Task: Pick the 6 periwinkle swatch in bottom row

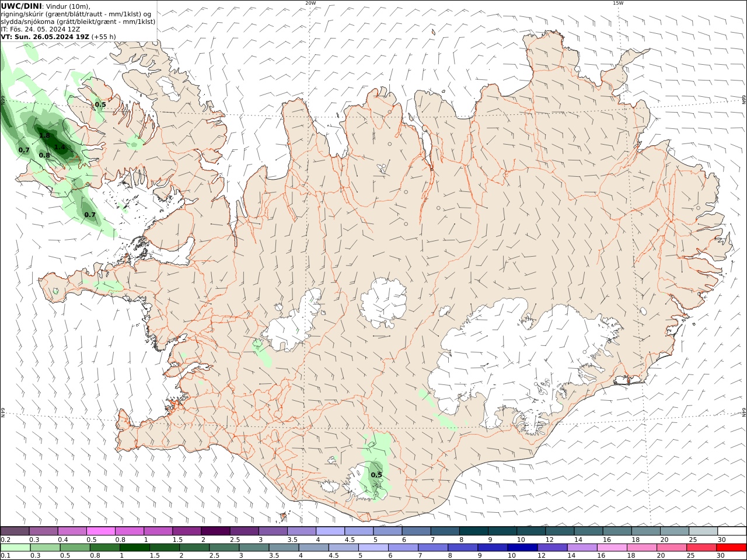Action: coord(403,548)
